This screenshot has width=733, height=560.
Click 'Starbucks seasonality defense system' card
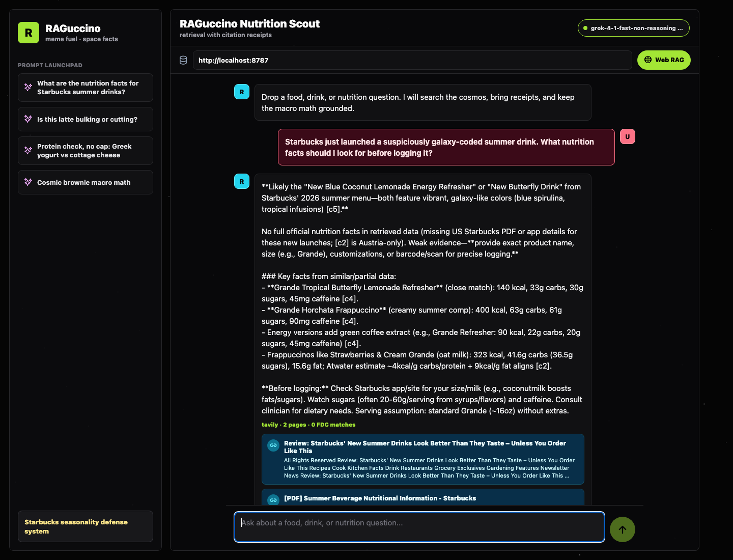click(x=86, y=526)
